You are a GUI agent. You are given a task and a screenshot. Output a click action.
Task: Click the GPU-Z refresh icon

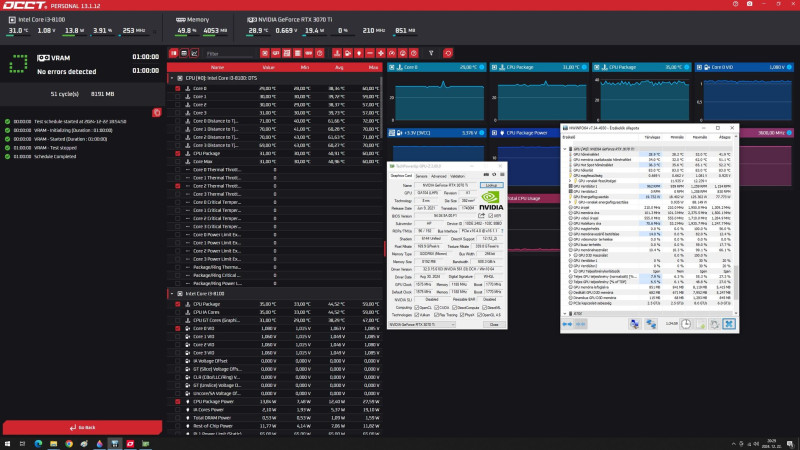(494, 174)
